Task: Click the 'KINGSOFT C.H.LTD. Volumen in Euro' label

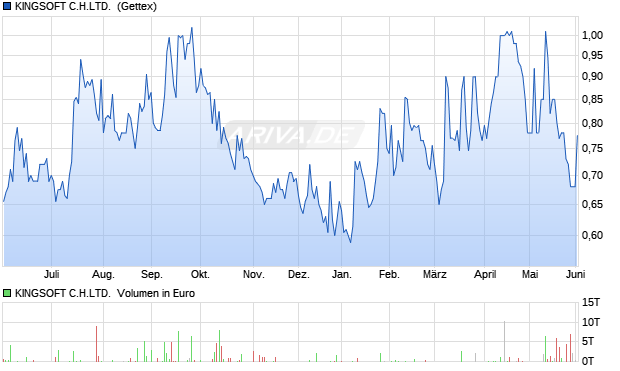Action: pyautogui.click(x=105, y=293)
